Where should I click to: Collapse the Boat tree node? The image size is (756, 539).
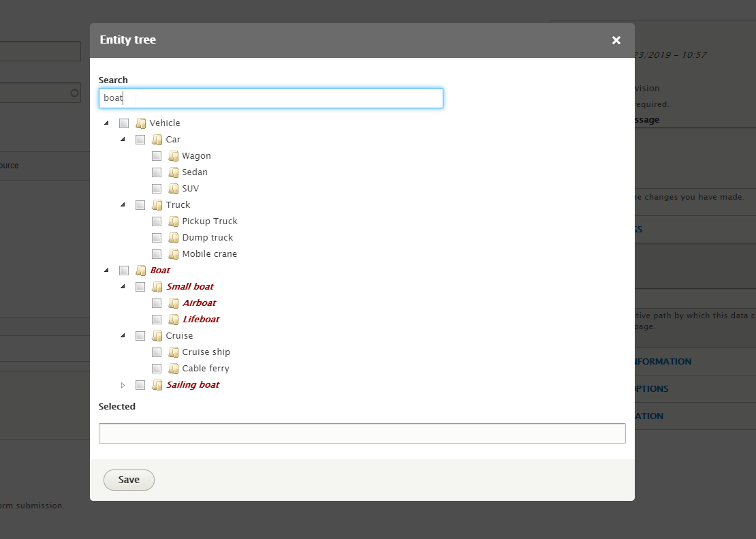pyautogui.click(x=106, y=271)
